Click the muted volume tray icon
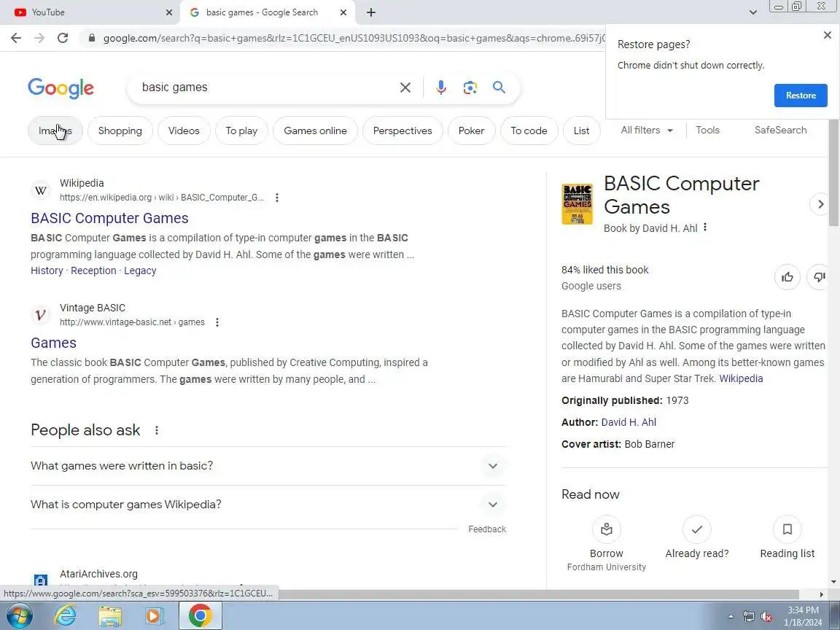This screenshot has height=630, width=840. point(766,617)
